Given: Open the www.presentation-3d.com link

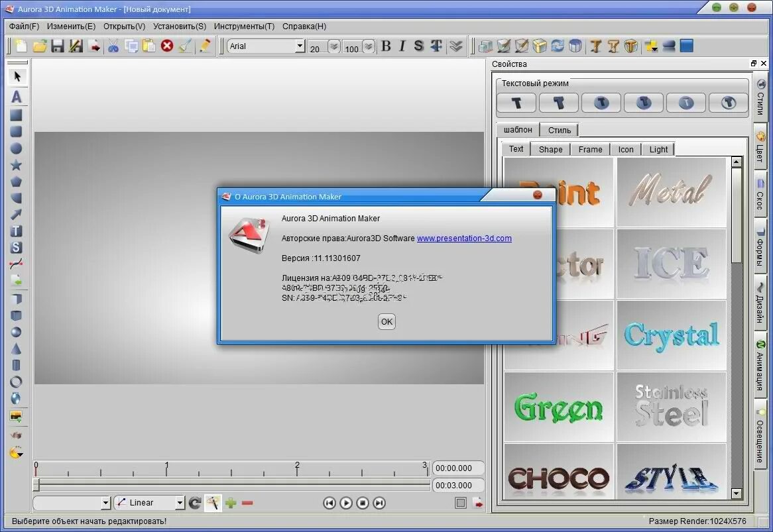Looking at the screenshot, I should pos(464,239).
